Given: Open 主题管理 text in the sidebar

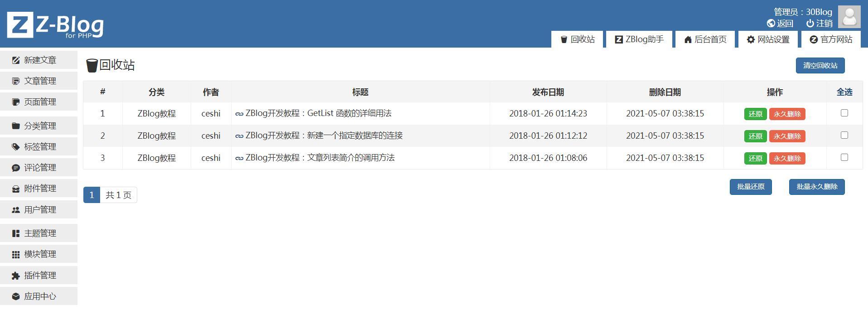Looking at the screenshot, I should [x=40, y=233].
